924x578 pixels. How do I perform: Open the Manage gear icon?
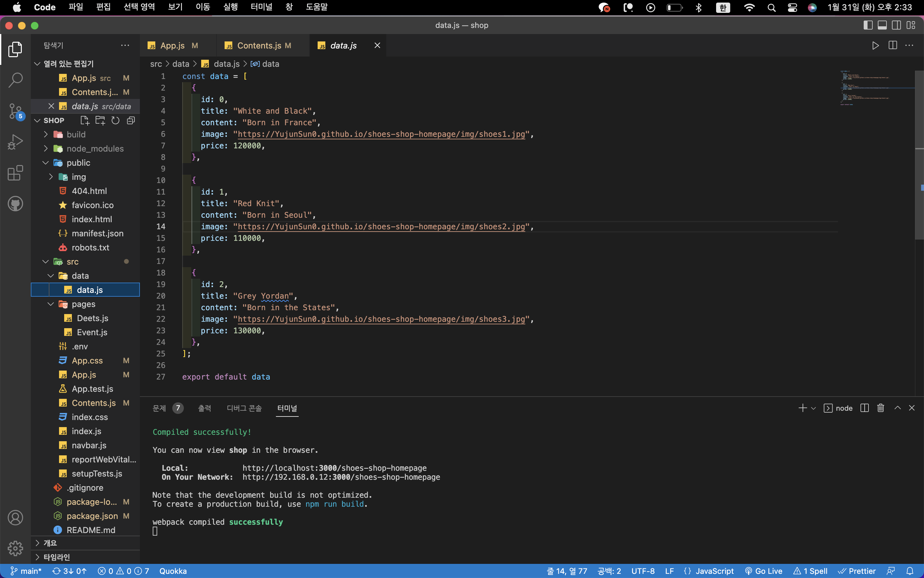coord(15,548)
